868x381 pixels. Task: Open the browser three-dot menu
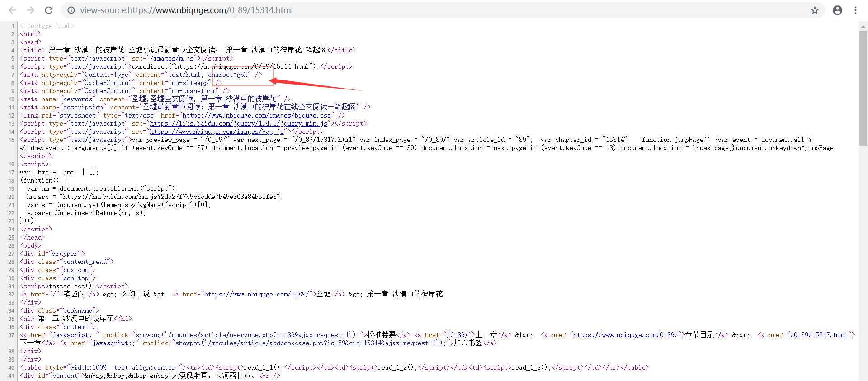click(855, 10)
